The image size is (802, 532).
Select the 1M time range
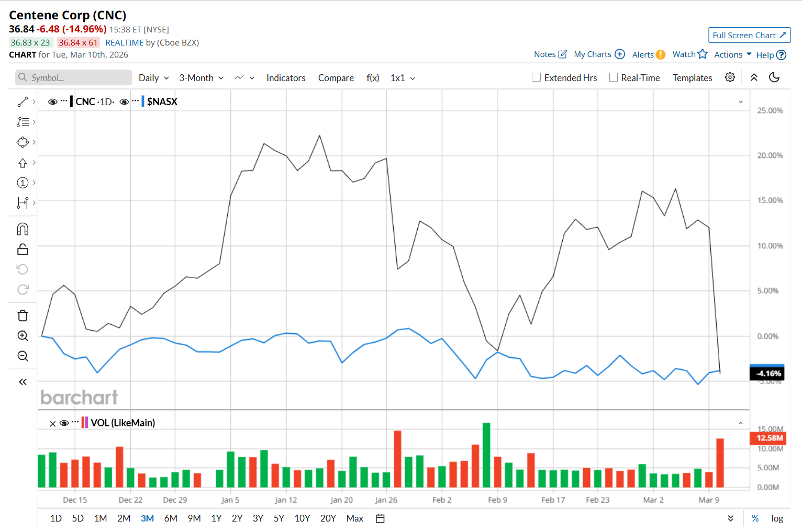pyautogui.click(x=101, y=518)
